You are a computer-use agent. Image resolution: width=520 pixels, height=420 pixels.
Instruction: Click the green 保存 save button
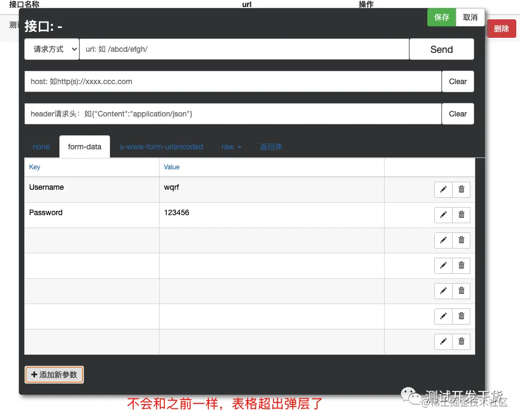(441, 17)
